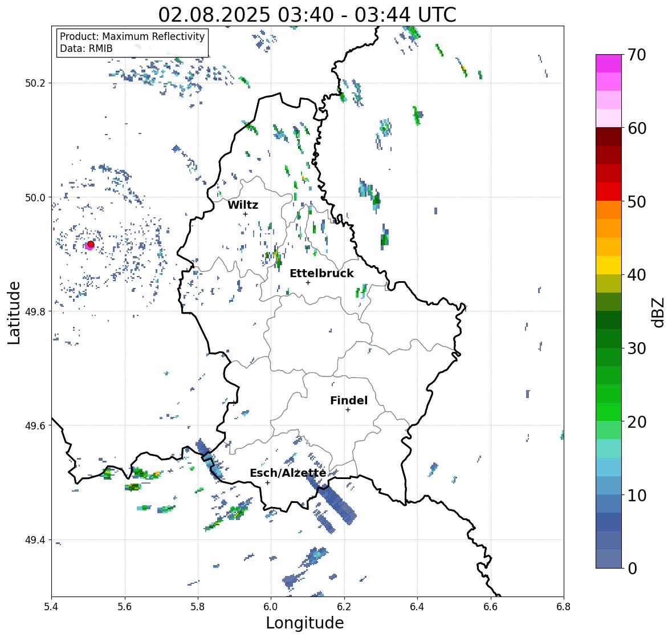This screenshot has width=672, height=637.
Task: Click the 50.0 latitude tick label
Action: point(35,197)
